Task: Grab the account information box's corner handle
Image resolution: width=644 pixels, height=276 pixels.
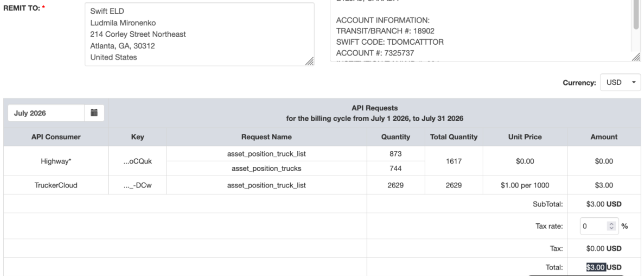Action: click(636, 57)
